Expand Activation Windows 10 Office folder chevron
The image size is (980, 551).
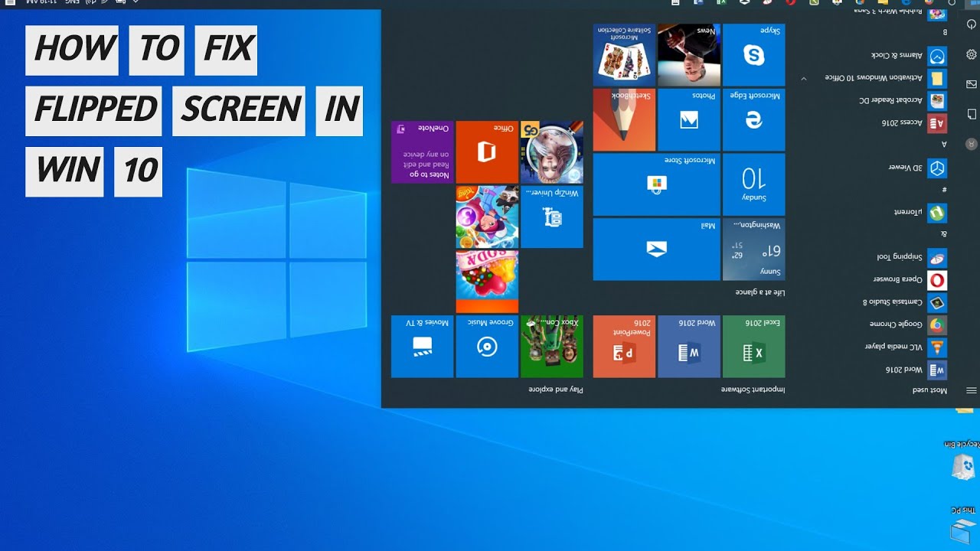(x=803, y=78)
